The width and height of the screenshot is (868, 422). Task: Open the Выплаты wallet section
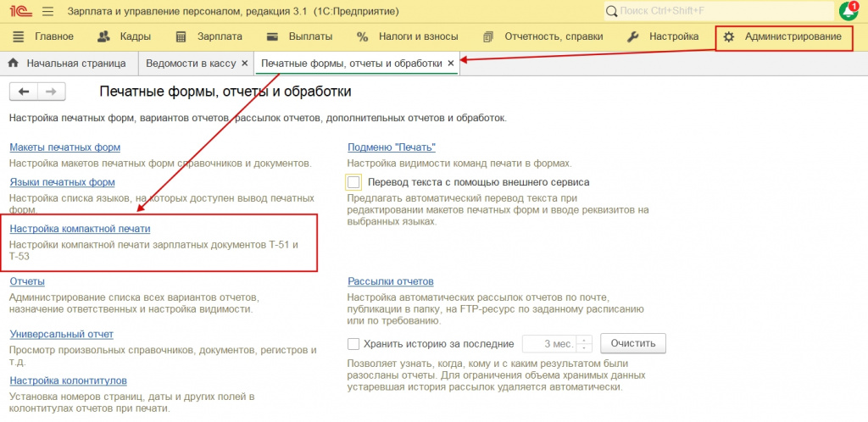299,37
